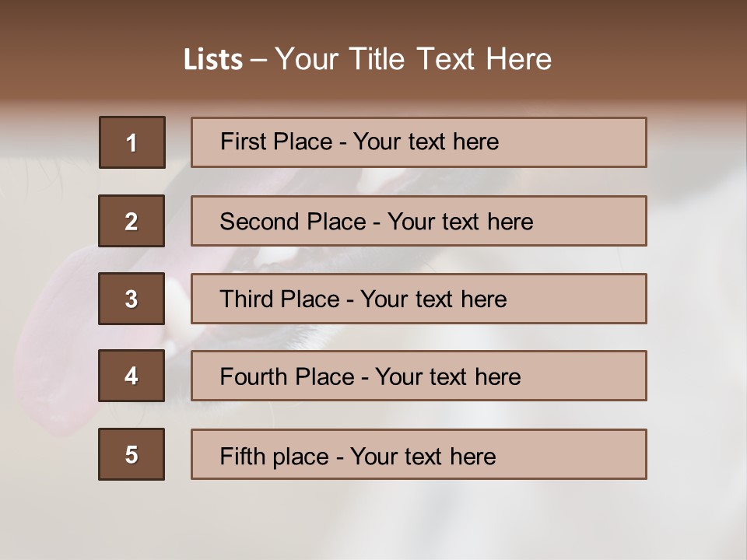
Task: Click the word "Third" in the list
Action: 247,299
